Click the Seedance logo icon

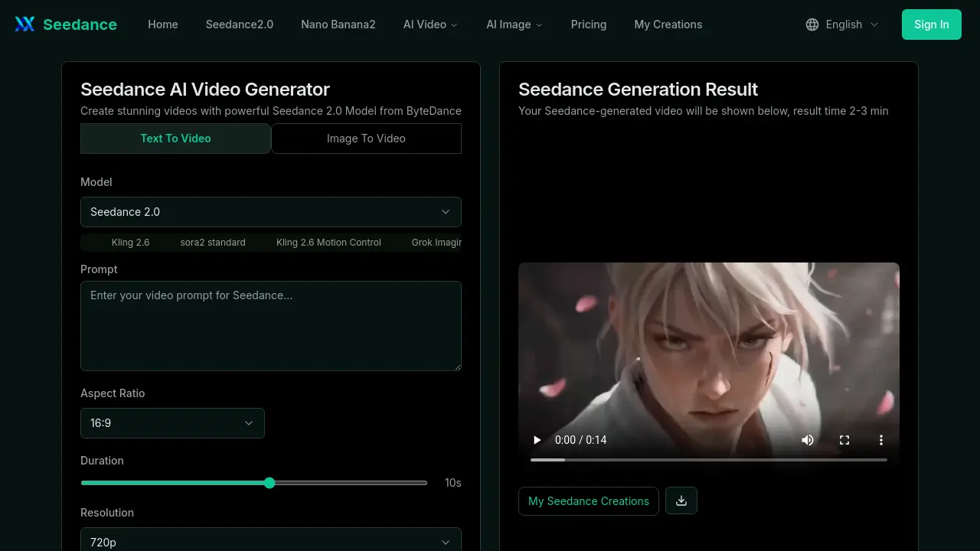pos(24,24)
